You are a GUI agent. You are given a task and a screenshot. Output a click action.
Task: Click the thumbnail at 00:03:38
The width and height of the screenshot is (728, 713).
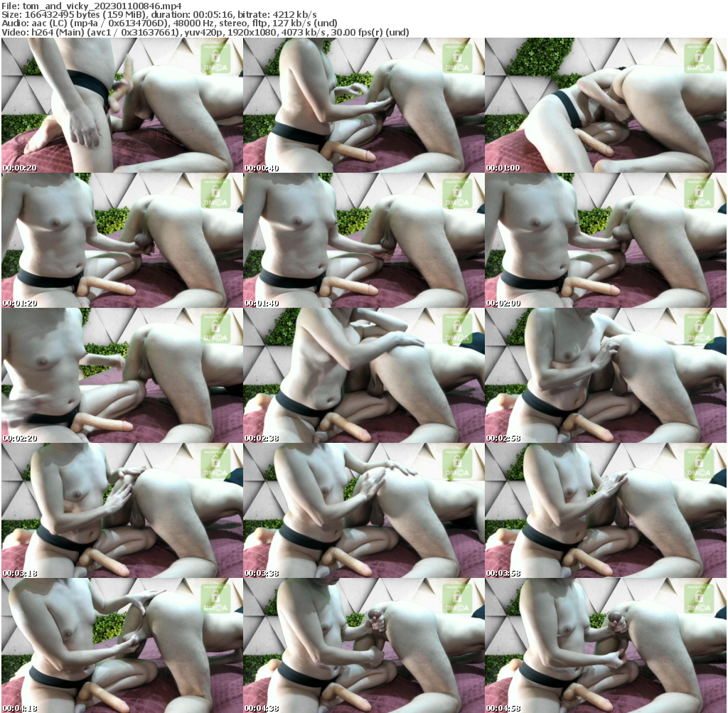pyautogui.click(x=363, y=510)
